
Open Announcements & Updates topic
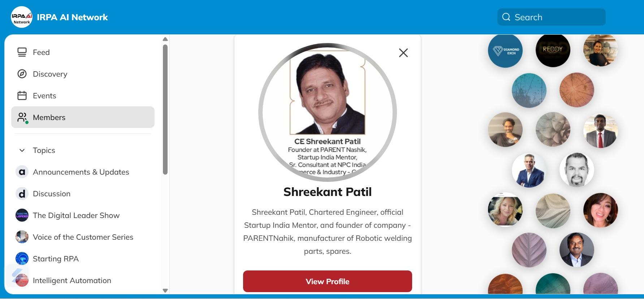tap(81, 172)
